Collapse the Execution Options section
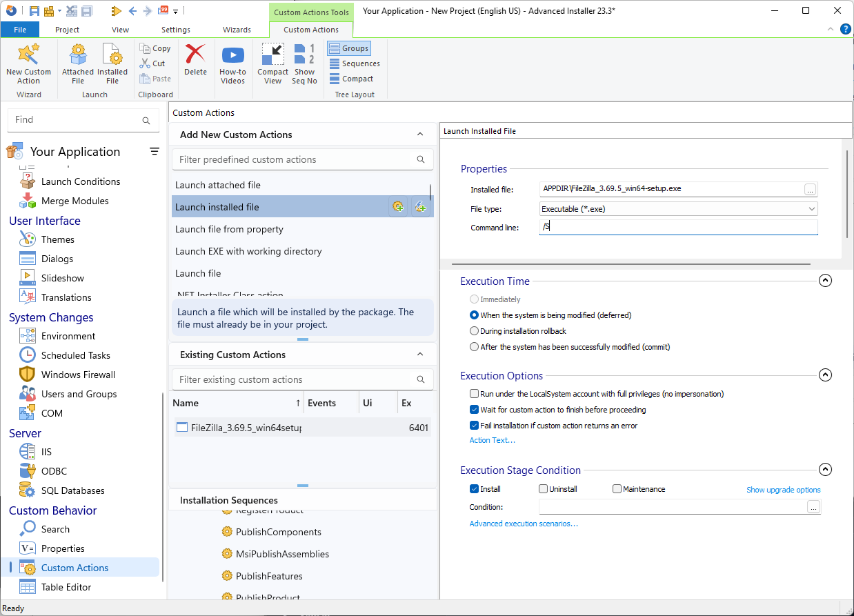The height and width of the screenshot is (616, 854). (825, 375)
